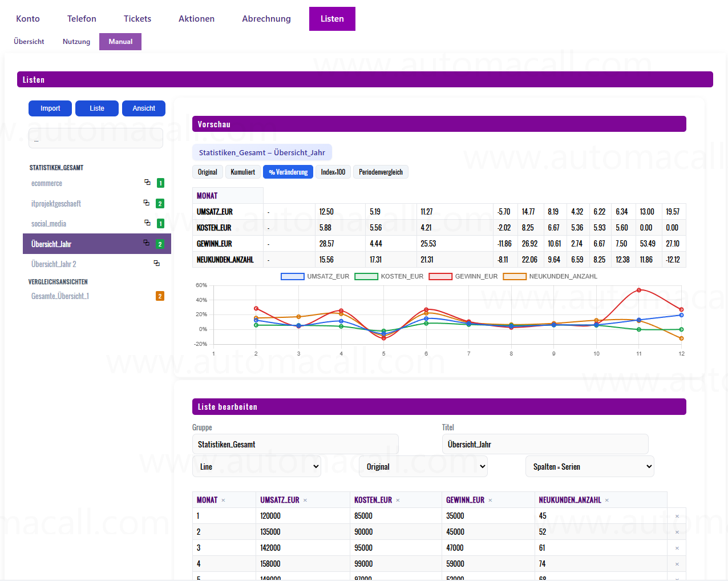Click the duplicate icon next to ecommerce
The height and width of the screenshot is (581, 728).
pyautogui.click(x=147, y=183)
